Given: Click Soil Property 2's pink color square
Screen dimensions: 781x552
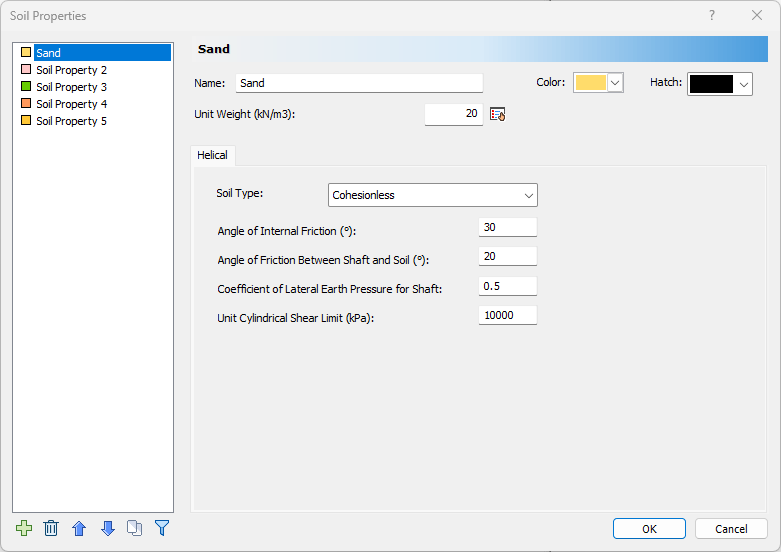Looking at the screenshot, I should point(26,69).
